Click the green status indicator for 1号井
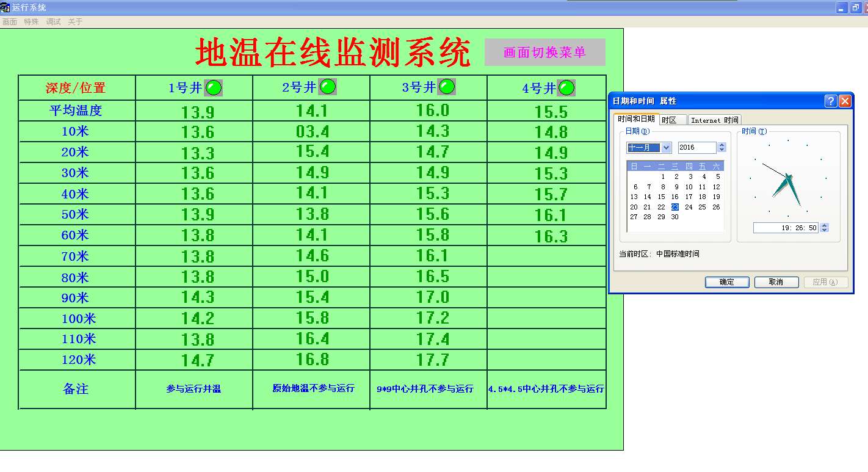The width and height of the screenshot is (868, 472). click(213, 88)
